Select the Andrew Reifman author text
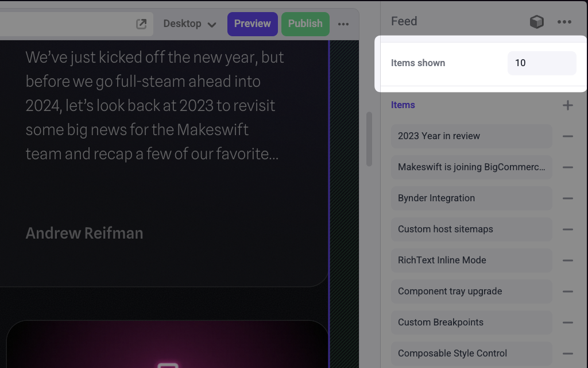The height and width of the screenshot is (368, 588). click(84, 233)
